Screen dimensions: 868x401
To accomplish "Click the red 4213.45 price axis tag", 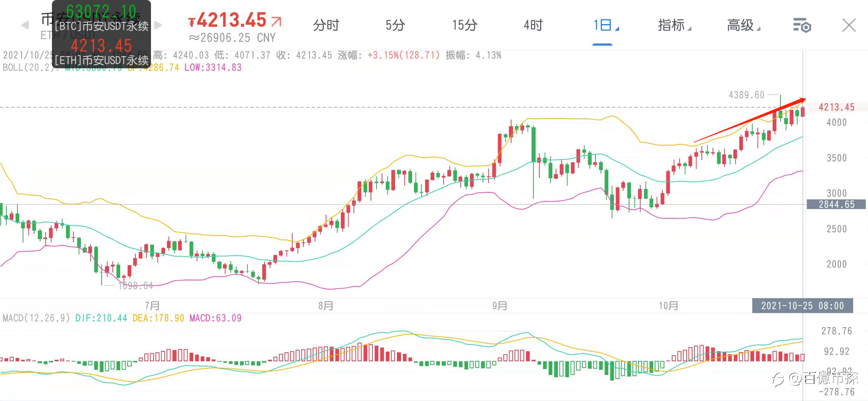I will (836, 107).
